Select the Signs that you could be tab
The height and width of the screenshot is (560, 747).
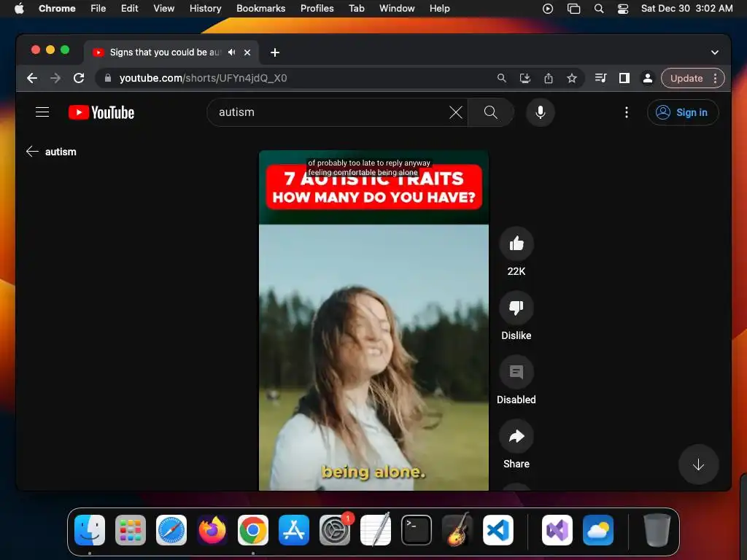click(171, 52)
